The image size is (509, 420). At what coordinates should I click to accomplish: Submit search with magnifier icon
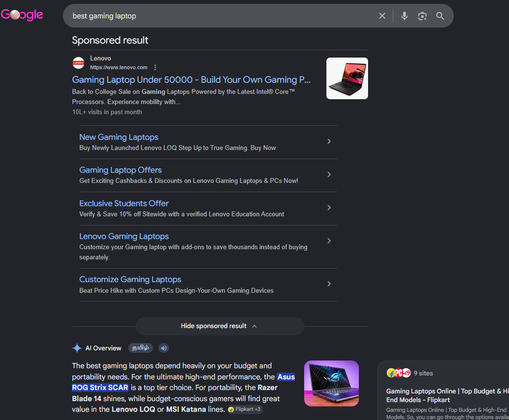(440, 16)
